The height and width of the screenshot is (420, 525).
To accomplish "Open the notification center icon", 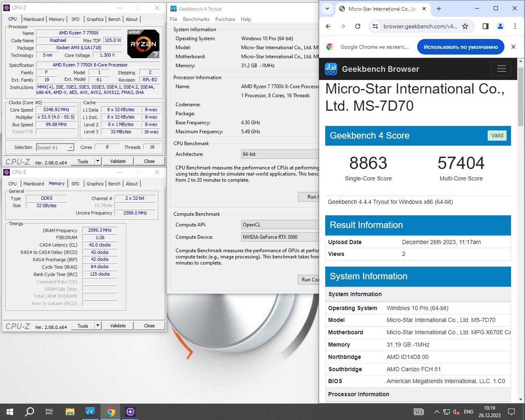I will pos(511,412).
